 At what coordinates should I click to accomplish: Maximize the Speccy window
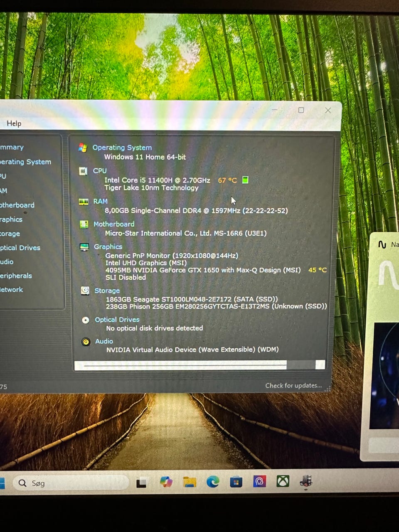pyautogui.click(x=301, y=110)
